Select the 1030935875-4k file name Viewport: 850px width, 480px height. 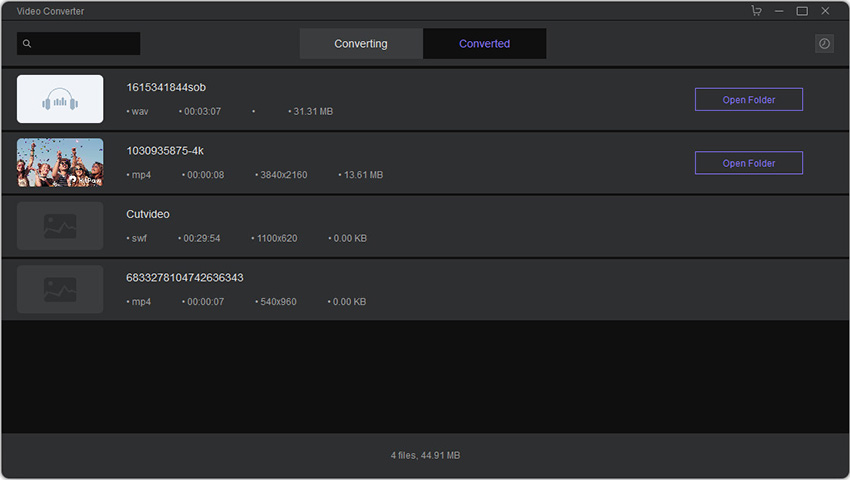pos(166,151)
